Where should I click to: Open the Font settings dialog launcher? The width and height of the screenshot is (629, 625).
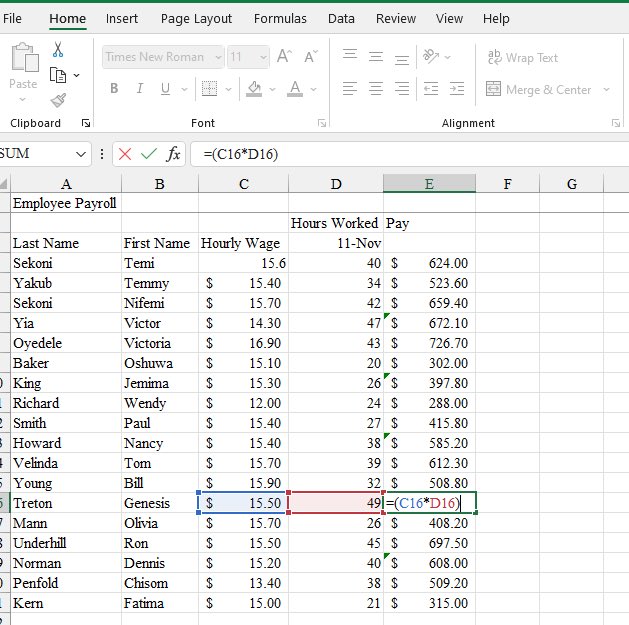[x=322, y=123]
